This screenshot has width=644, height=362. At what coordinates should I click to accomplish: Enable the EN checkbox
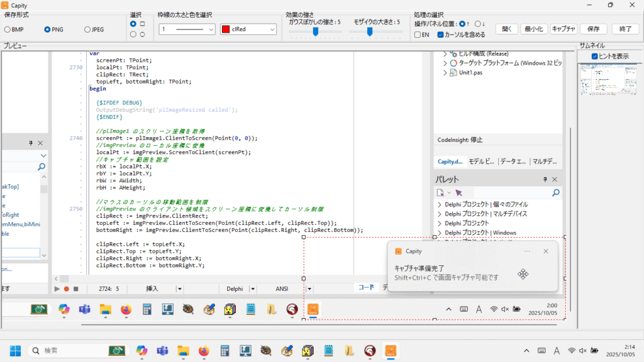point(418,35)
